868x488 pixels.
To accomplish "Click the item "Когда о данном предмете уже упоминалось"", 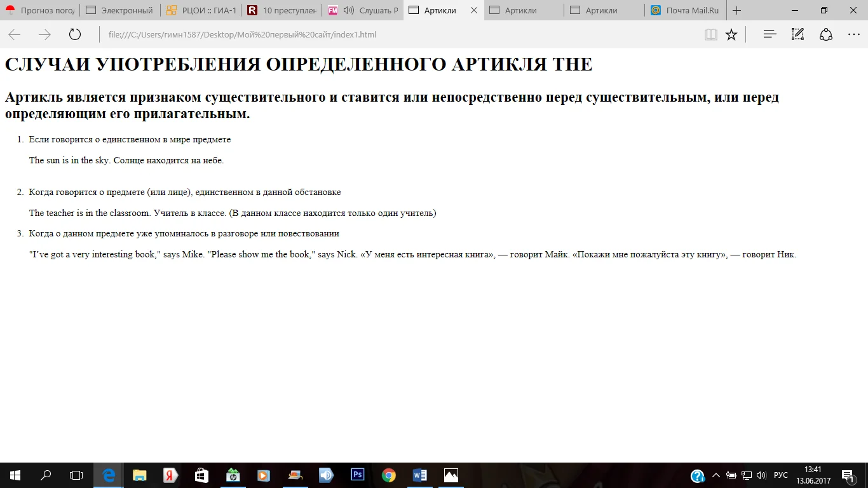I will click(x=184, y=233).
